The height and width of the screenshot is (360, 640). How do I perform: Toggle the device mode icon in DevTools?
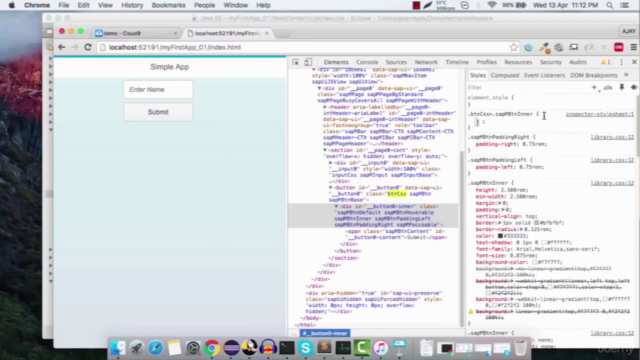click(x=308, y=62)
